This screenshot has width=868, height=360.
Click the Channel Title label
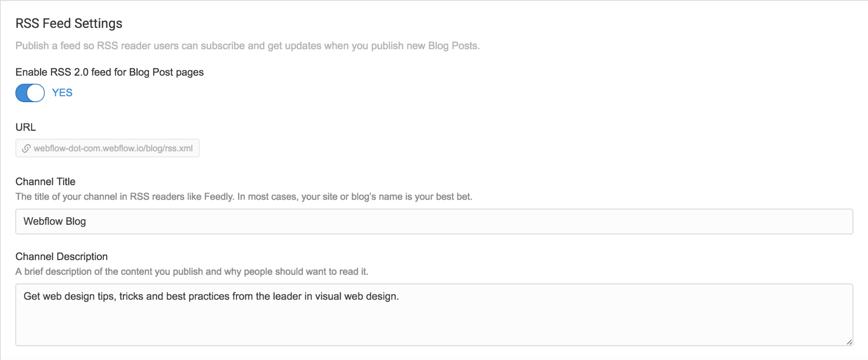coord(46,182)
